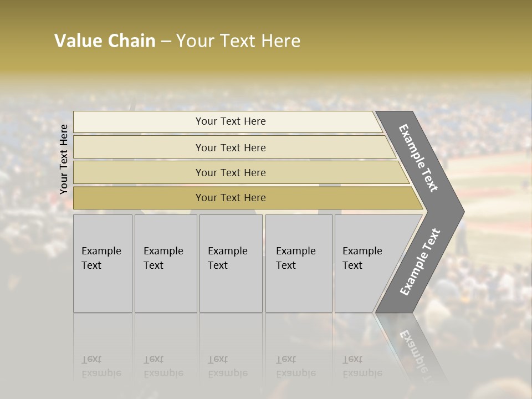Select the second "Your Text Here" bar from top
This screenshot has height=399, width=532.
tap(231, 147)
